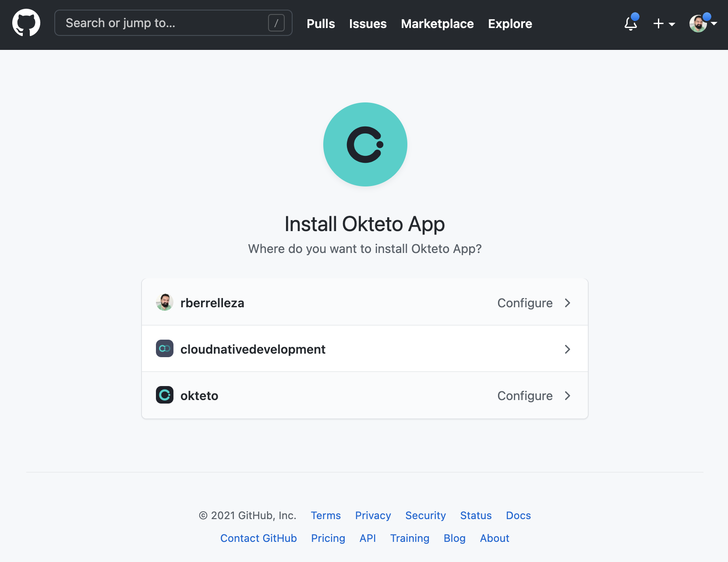
Task: Select the rberrelleza profile avatar
Action: coord(165,302)
